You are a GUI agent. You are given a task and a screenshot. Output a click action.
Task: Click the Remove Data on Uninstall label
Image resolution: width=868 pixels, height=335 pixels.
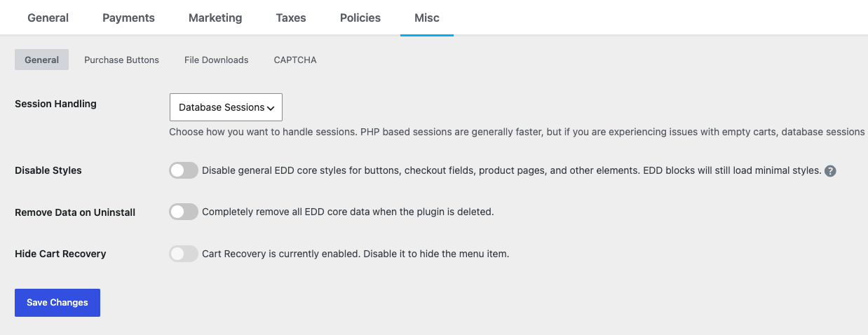[75, 212]
